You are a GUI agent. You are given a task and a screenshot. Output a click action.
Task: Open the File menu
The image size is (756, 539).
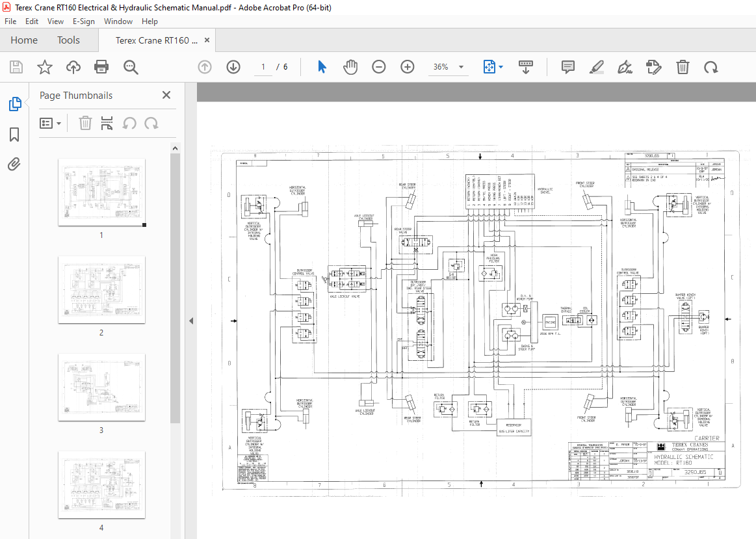point(10,21)
